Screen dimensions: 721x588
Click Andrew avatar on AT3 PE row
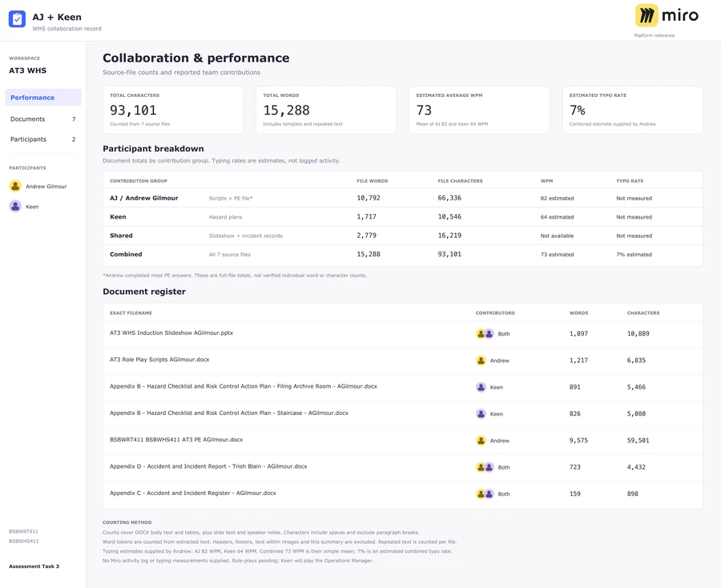481,441
